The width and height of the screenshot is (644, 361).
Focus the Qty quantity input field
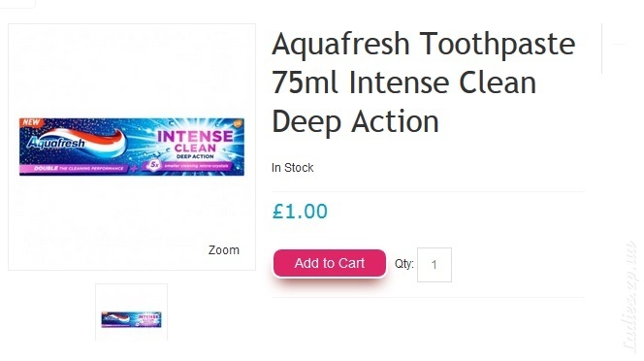point(435,265)
